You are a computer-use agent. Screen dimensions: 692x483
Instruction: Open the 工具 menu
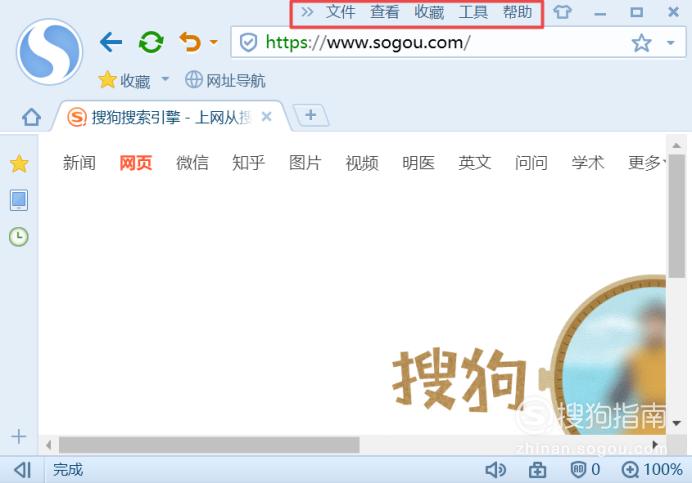[473, 12]
